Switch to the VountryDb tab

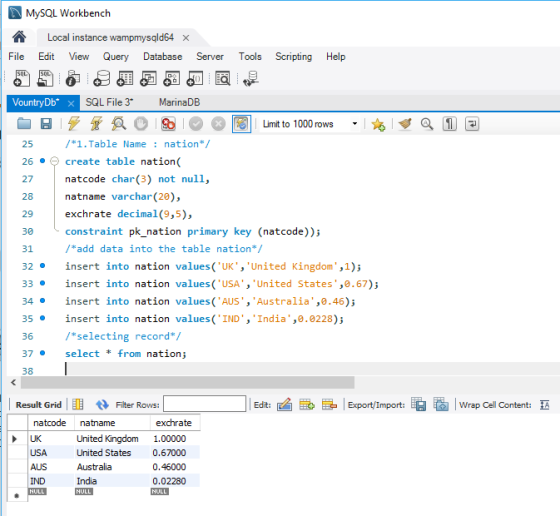pos(36,103)
